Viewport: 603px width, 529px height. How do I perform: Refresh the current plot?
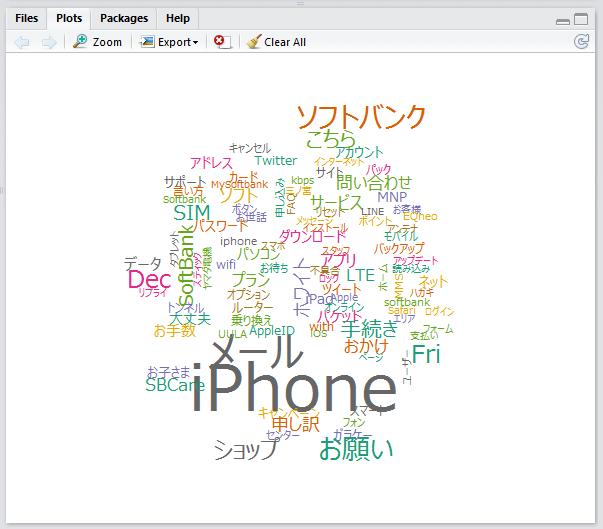point(581,42)
